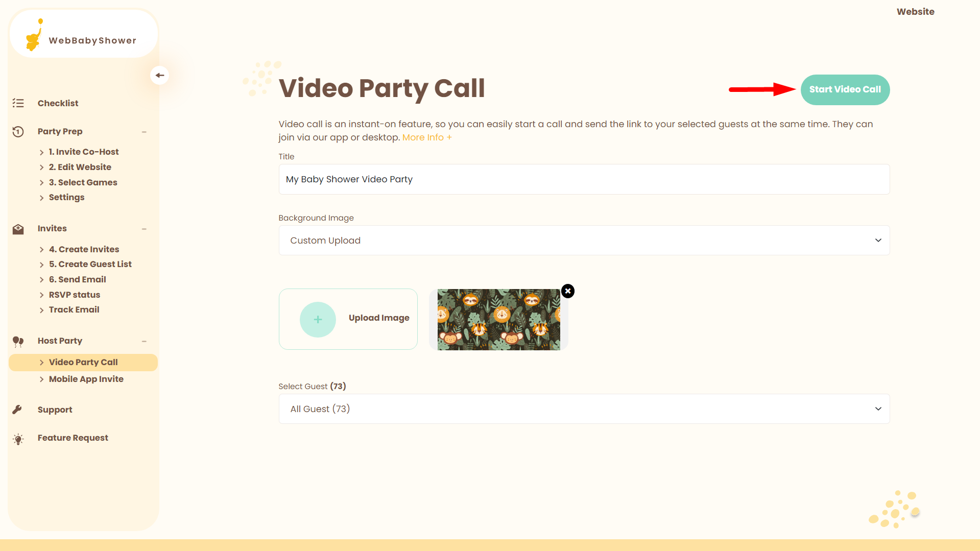Collapse the Host Party section
The height and width of the screenshot is (551, 980).
pos(144,341)
